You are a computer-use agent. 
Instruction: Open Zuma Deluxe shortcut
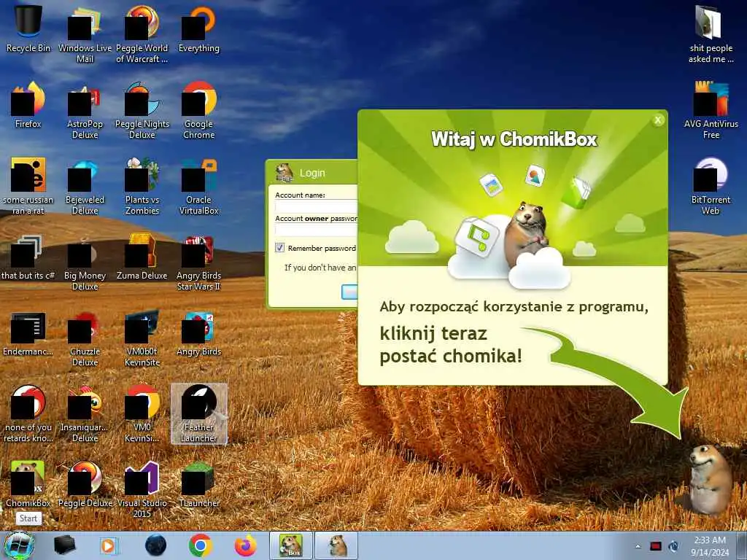pyautogui.click(x=142, y=257)
